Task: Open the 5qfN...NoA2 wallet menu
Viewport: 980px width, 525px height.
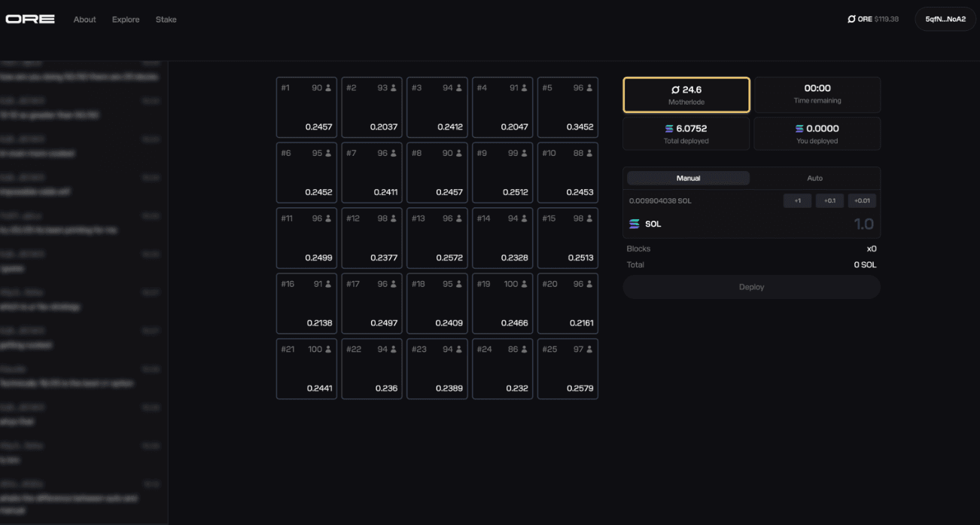Action: click(x=945, y=19)
